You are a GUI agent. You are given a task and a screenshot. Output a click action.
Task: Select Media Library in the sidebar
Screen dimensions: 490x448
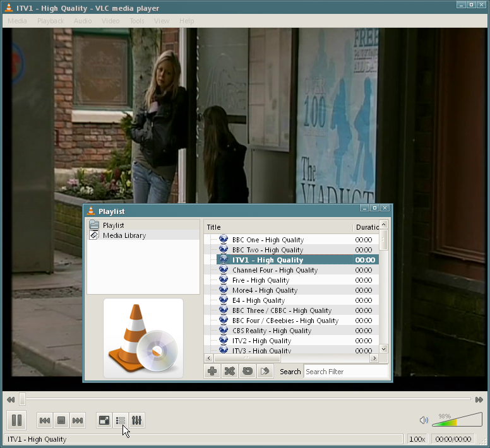tap(124, 235)
